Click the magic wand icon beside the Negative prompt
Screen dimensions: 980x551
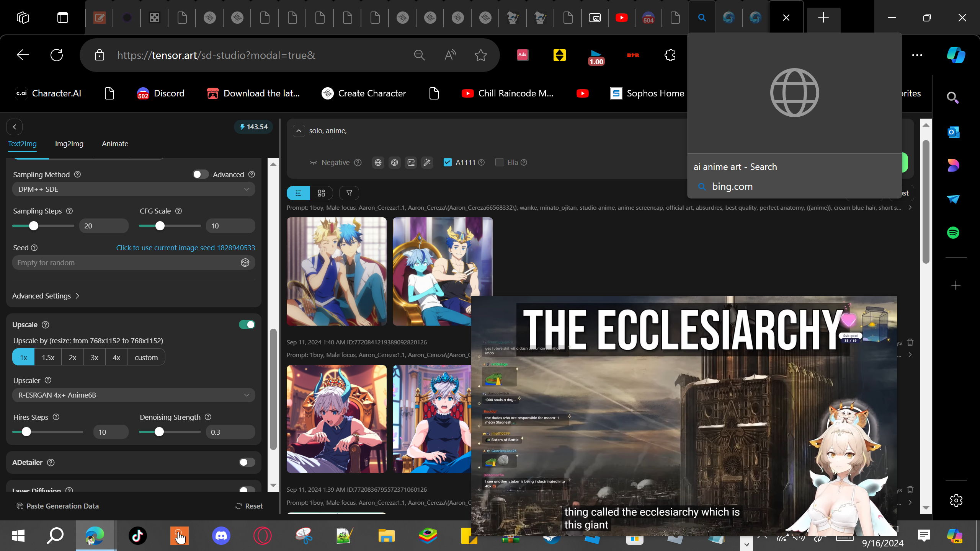pos(427,163)
